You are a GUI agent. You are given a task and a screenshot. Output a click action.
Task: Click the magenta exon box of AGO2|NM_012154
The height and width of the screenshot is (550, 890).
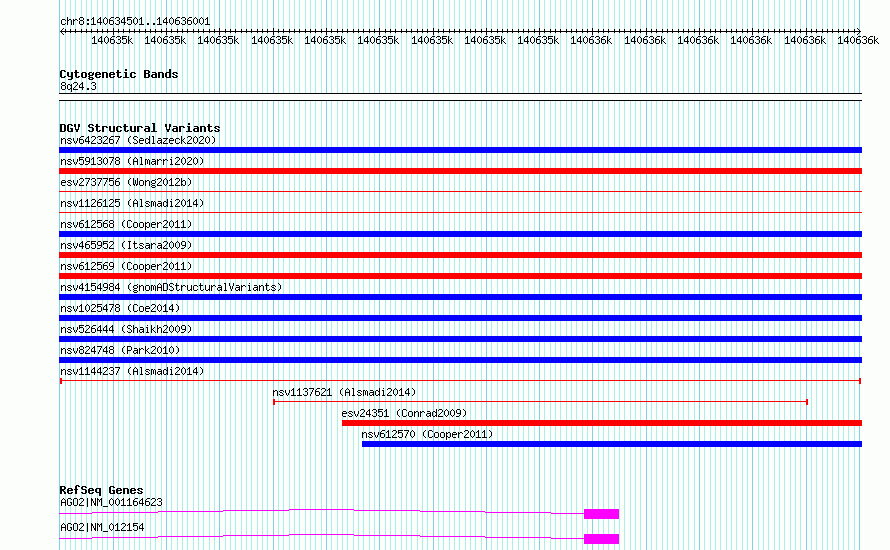pyautogui.click(x=602, y=539)
